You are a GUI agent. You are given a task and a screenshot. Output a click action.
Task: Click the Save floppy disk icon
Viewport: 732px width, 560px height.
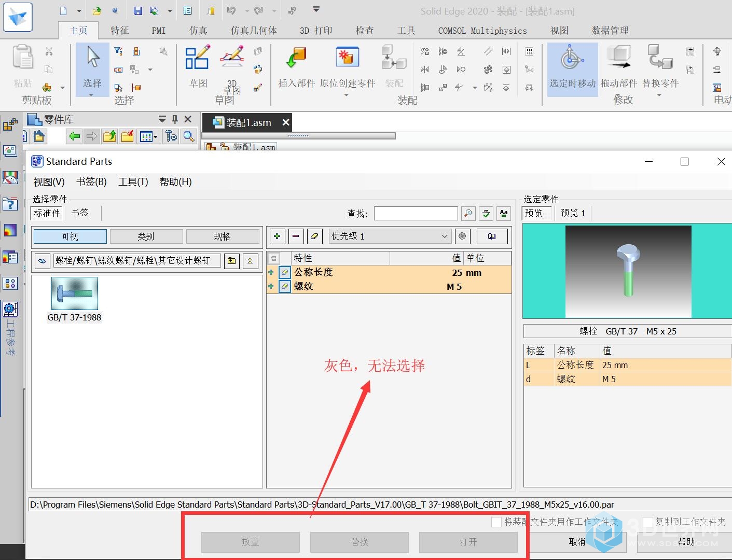(137, 11)
